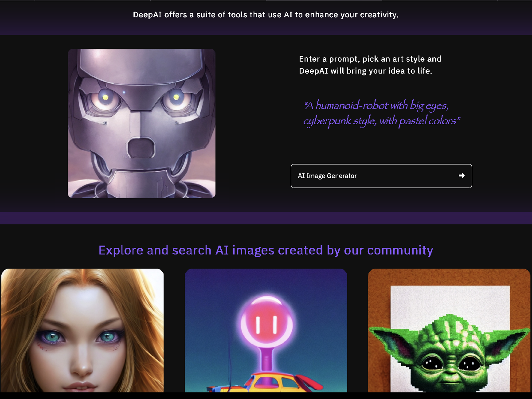Click the 'DeepAI offers a suite of tools' text
Viewport: 532px width, 399px height.
[x=266, y=15]
